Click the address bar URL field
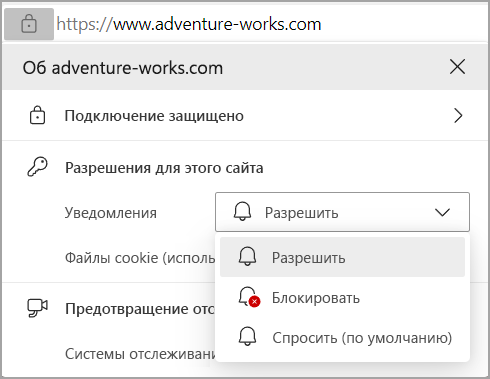This screenshot has width=490, height=379. tap(189, 24)
